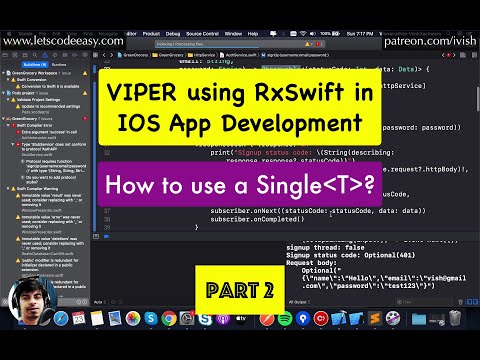
Task: Select the Issue navigator triangle icon
Action: [45, 55]
